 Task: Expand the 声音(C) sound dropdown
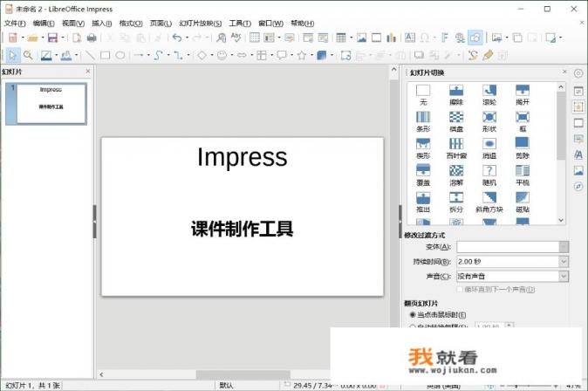click(564, 277)
